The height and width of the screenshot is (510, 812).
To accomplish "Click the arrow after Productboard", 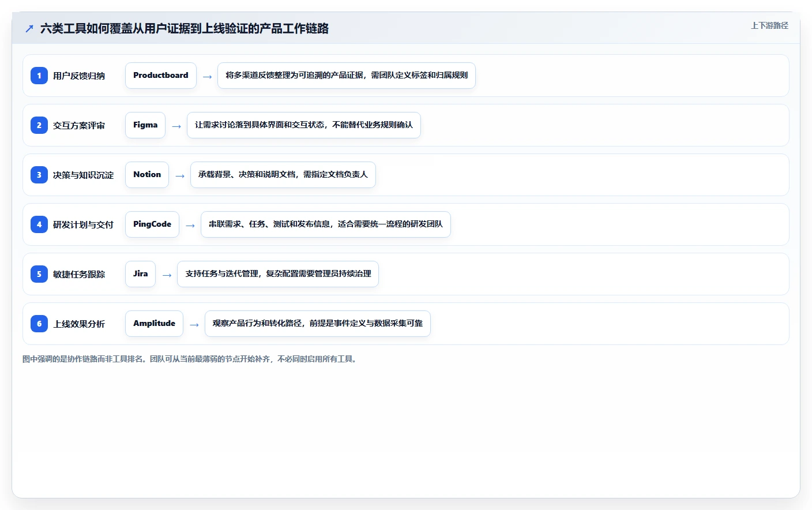I will pyautogui.click(x=207, y=77).
